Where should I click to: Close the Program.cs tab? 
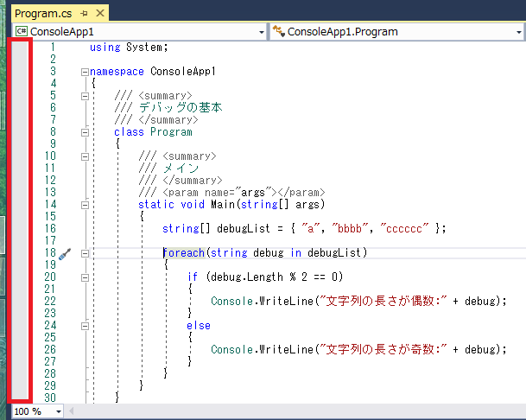[100, 14]
